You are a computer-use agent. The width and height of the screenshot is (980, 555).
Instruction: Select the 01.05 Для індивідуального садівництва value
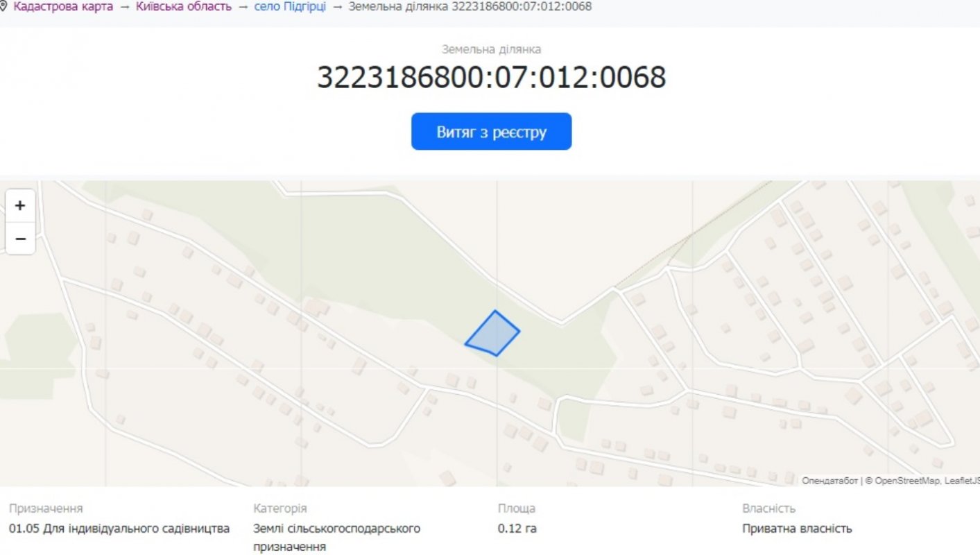[x=119, y=529]
